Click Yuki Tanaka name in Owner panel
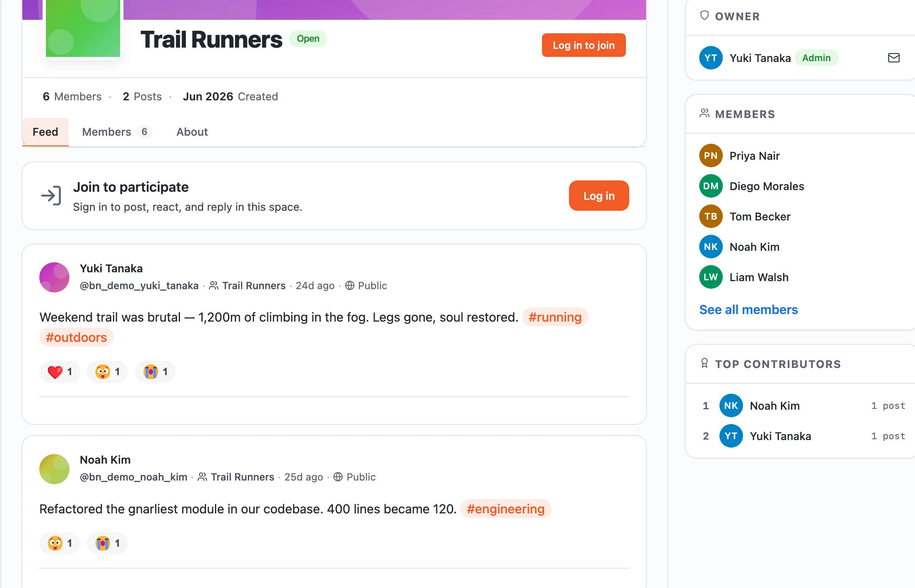The width and height of the screenshot is (915, 588). point(760,58)
